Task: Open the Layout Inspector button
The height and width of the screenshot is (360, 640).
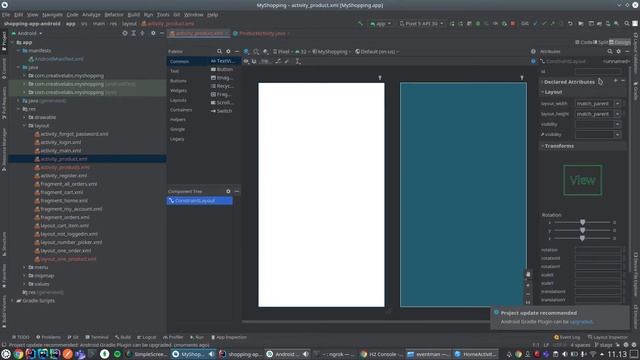Action: tap(607, 337)
